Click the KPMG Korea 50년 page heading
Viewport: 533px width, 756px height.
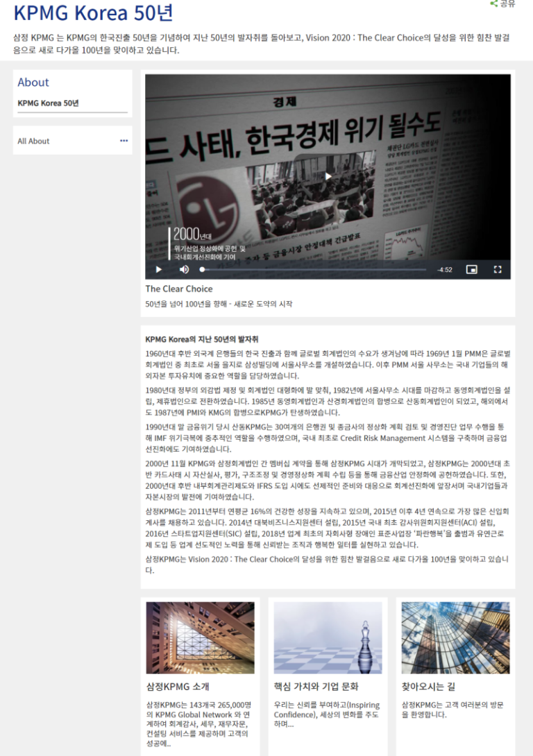93,13
